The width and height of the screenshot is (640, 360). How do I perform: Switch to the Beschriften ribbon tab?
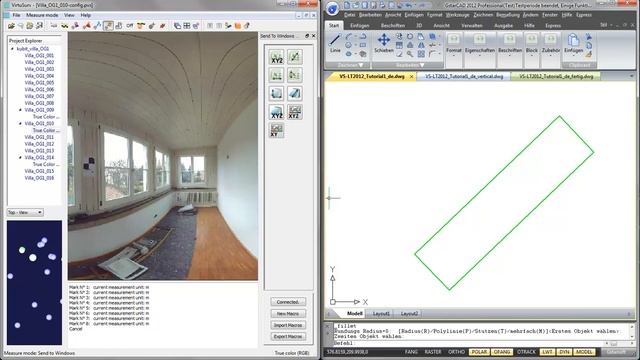(x=393, y=25)
